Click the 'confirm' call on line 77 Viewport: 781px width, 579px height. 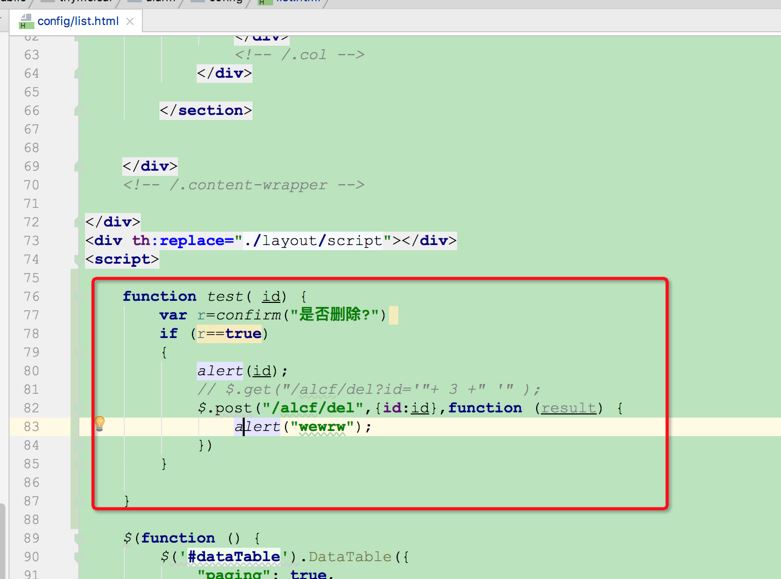(249, 315)
